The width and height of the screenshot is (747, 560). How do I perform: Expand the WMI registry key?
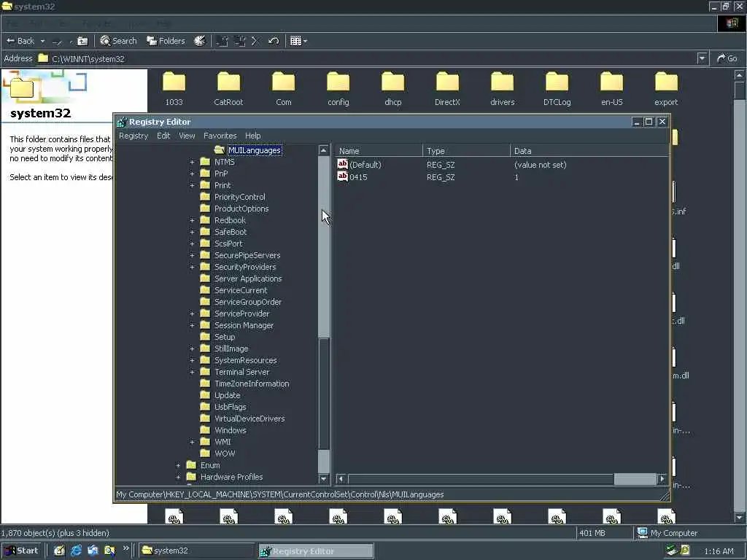(192, 442)
